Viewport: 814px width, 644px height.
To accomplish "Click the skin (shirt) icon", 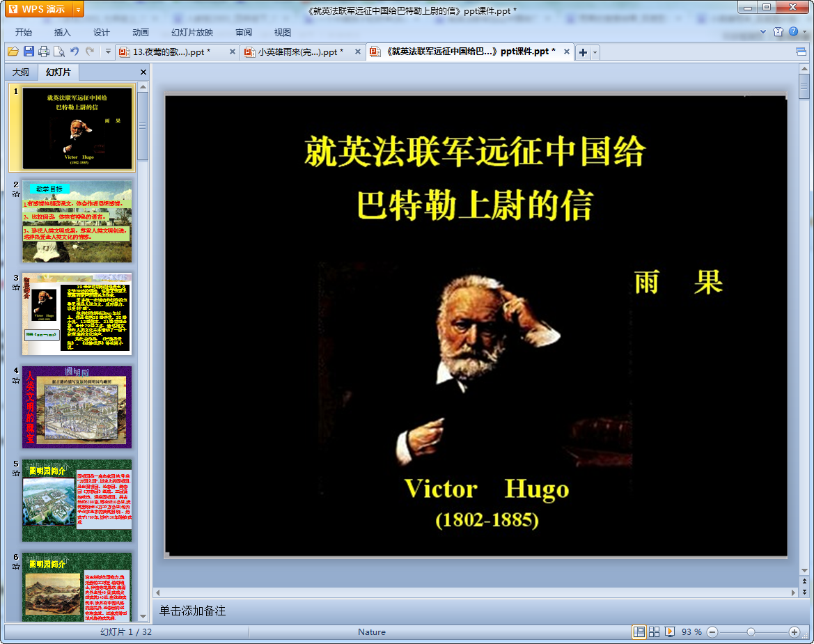I will click(x=778, y=32).
